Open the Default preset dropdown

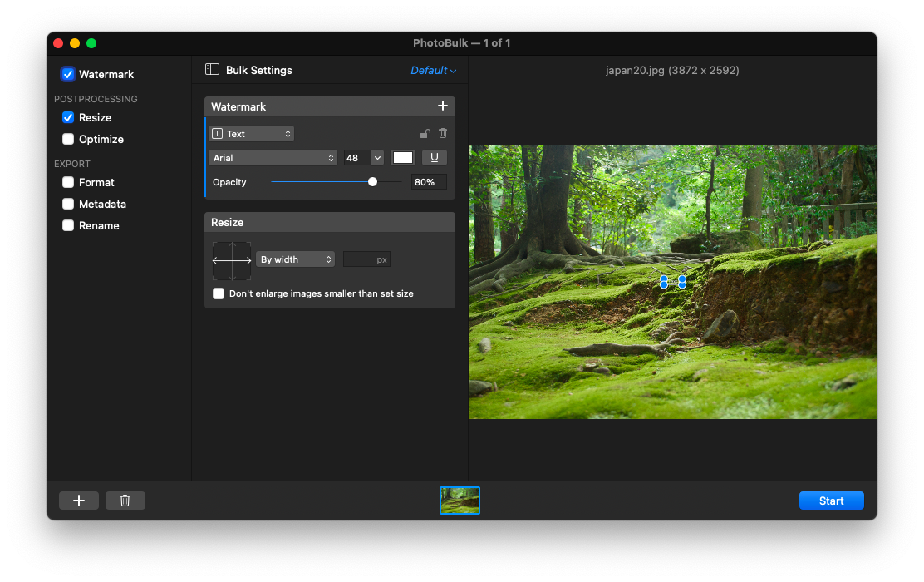click(433, 70)
